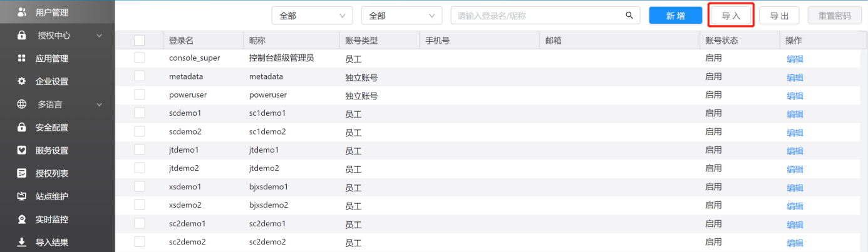Click the multi-language globe icon
868x252 pixels.
(x=22, y=104)
